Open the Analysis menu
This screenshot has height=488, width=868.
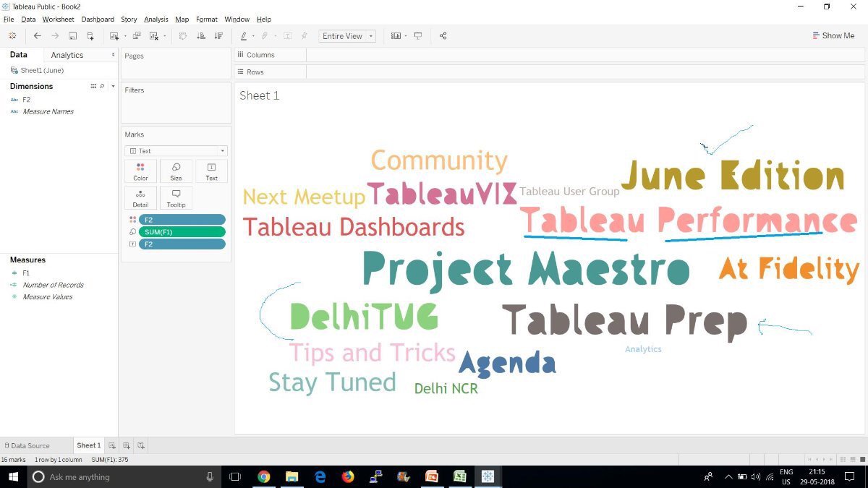coord(156,20)
